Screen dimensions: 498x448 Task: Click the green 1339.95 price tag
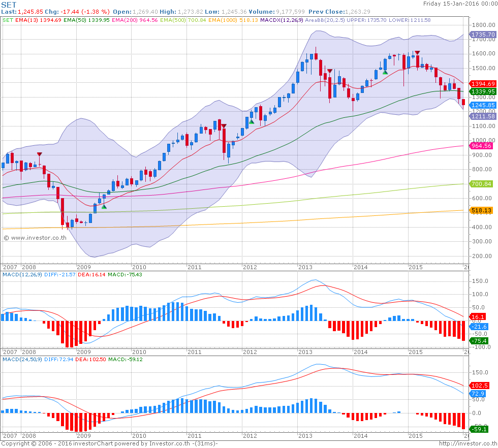point(483,91)
